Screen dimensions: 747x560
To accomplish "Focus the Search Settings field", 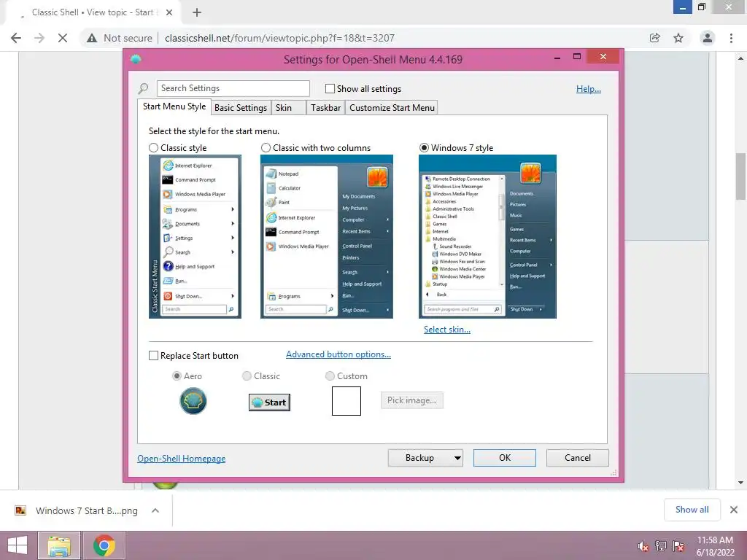I will coord(233,88).
